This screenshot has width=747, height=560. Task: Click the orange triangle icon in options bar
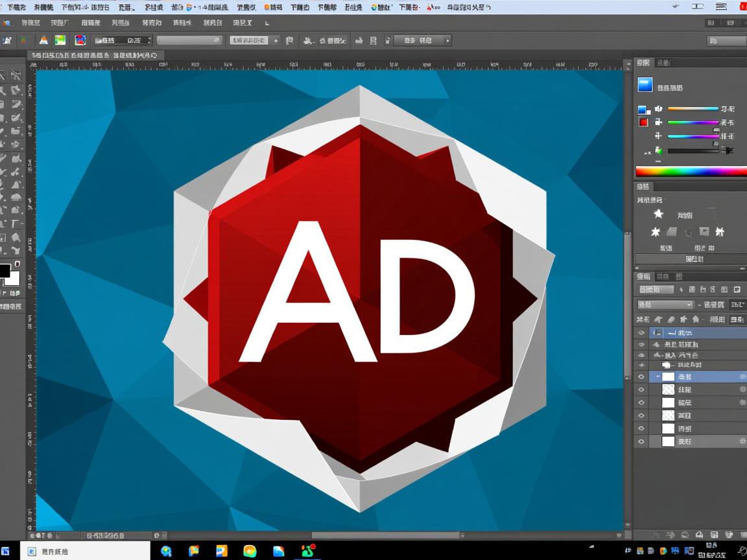tap(43, 40)
